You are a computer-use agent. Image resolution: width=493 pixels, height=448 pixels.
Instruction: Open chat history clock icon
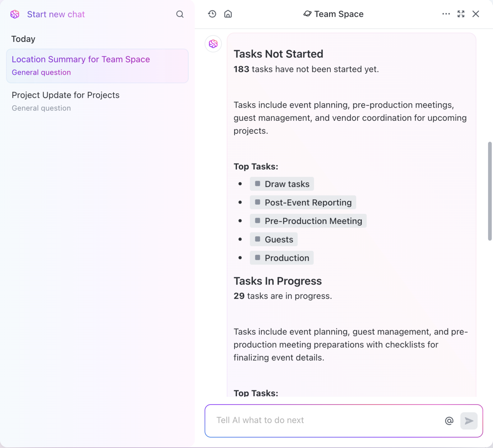tap(212, 14)
